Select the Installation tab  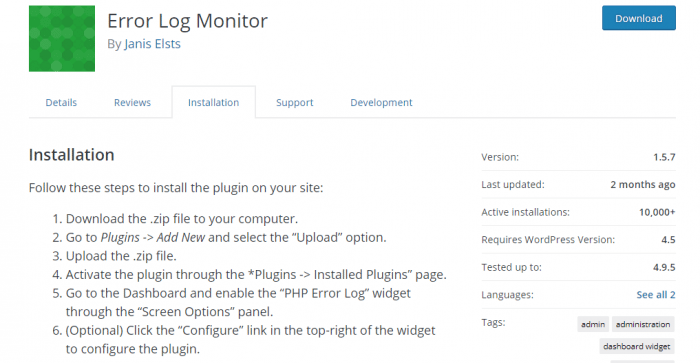click(x=213, y=102)
